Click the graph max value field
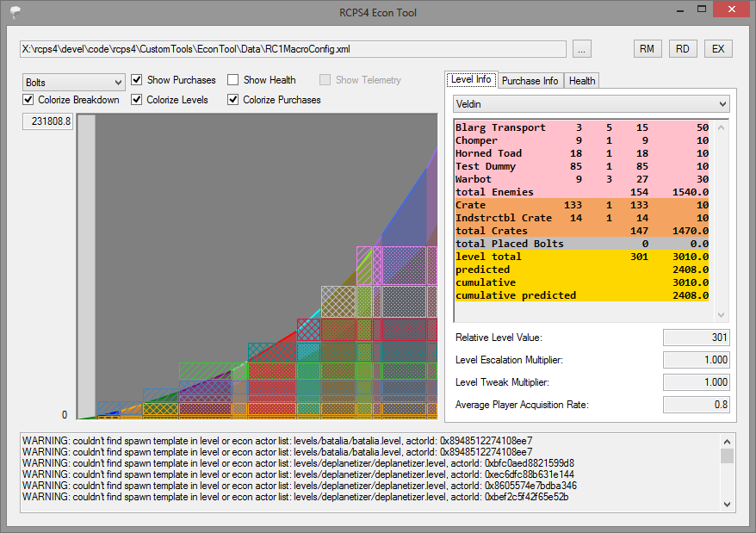756x533 pixels. point(48,122)
